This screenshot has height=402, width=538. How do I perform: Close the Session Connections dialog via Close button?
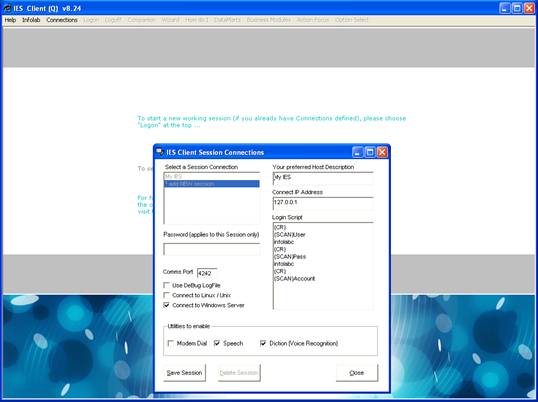(357, 373)
